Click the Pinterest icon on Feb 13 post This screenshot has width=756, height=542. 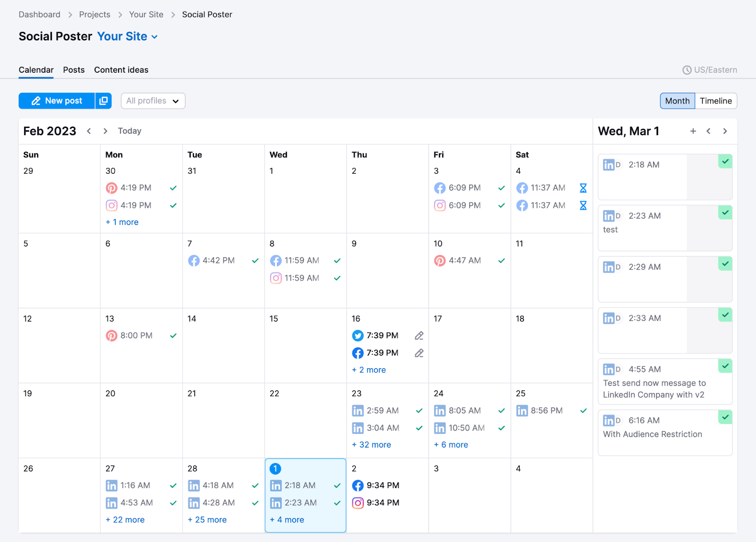pos(112,335)
